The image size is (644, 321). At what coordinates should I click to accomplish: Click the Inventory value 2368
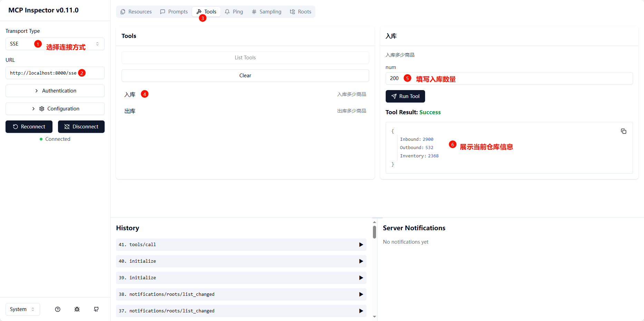433,156
